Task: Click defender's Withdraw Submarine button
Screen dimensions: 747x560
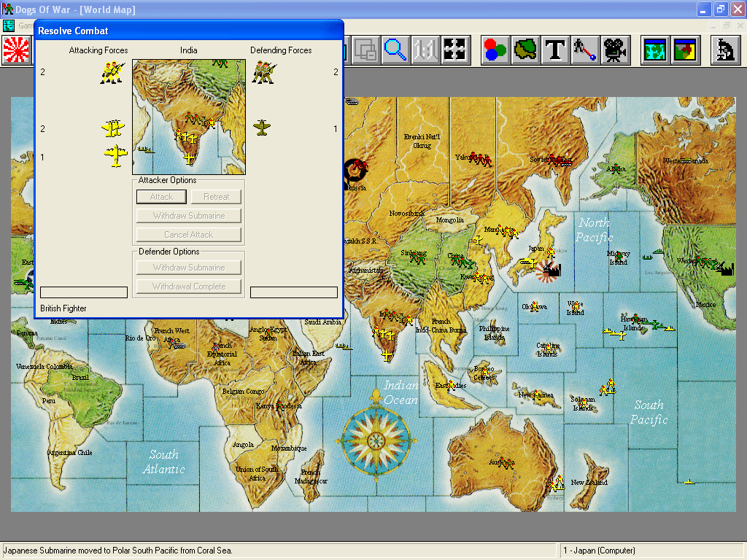Action: coord(189,268)
